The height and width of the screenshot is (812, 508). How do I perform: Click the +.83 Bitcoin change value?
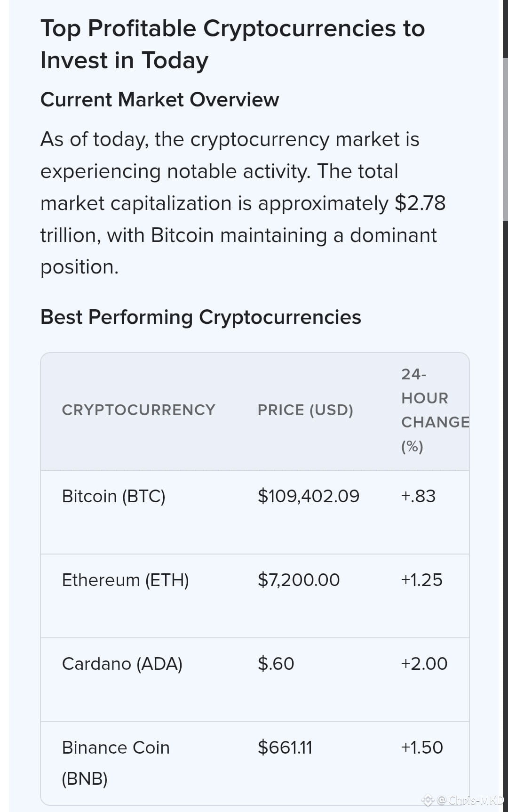point(418,496)
